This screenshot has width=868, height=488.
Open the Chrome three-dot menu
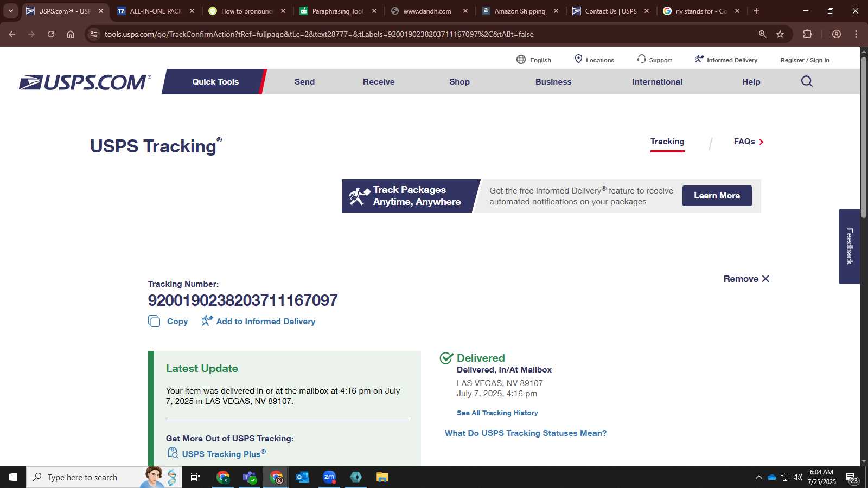[856, 34]
